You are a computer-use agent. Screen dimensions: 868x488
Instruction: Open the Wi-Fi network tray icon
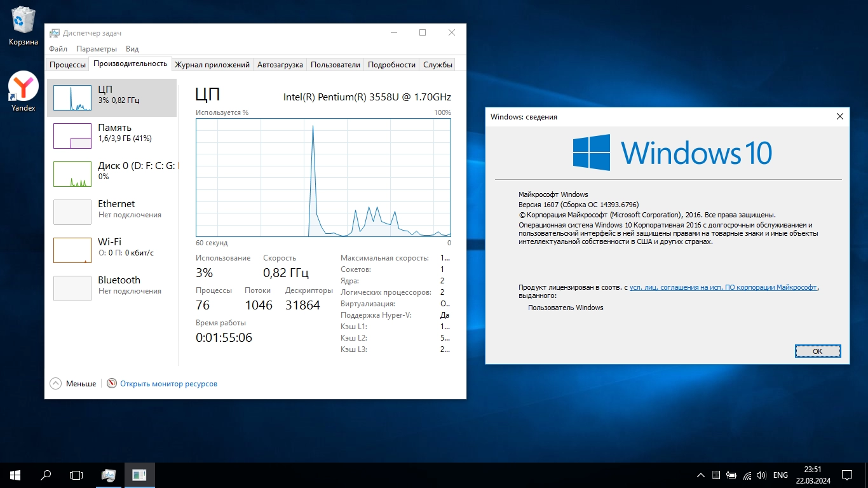(x=747, y=475)
